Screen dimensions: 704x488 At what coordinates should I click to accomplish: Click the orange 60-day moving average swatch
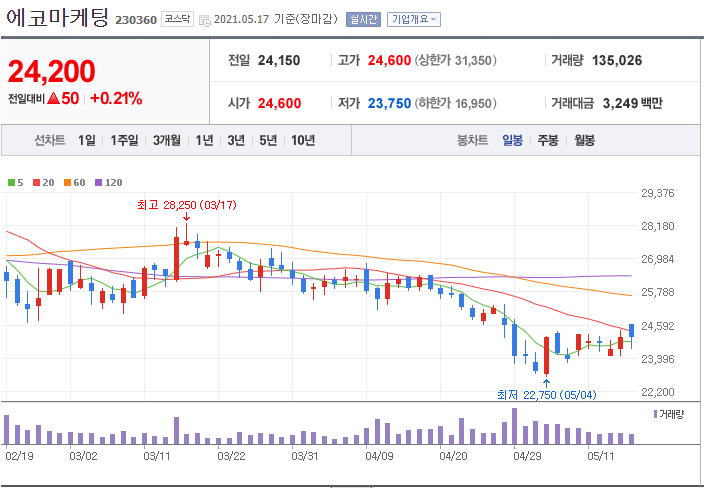click(x=67, y=183)
